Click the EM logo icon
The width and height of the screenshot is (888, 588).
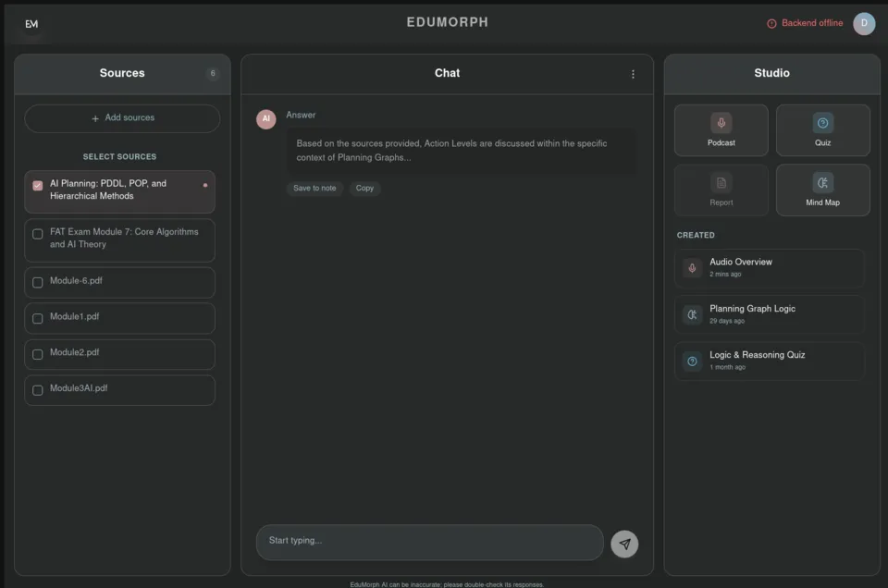click(31, 24)
